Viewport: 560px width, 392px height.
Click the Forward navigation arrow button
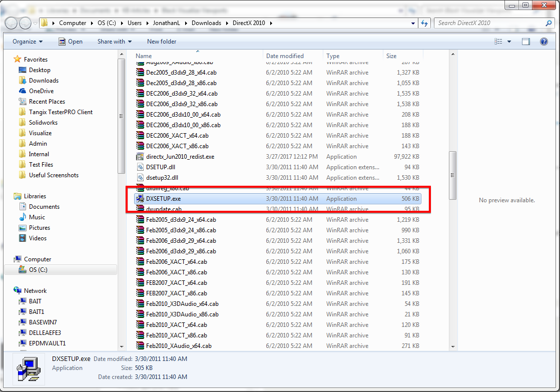coord(25,23)
